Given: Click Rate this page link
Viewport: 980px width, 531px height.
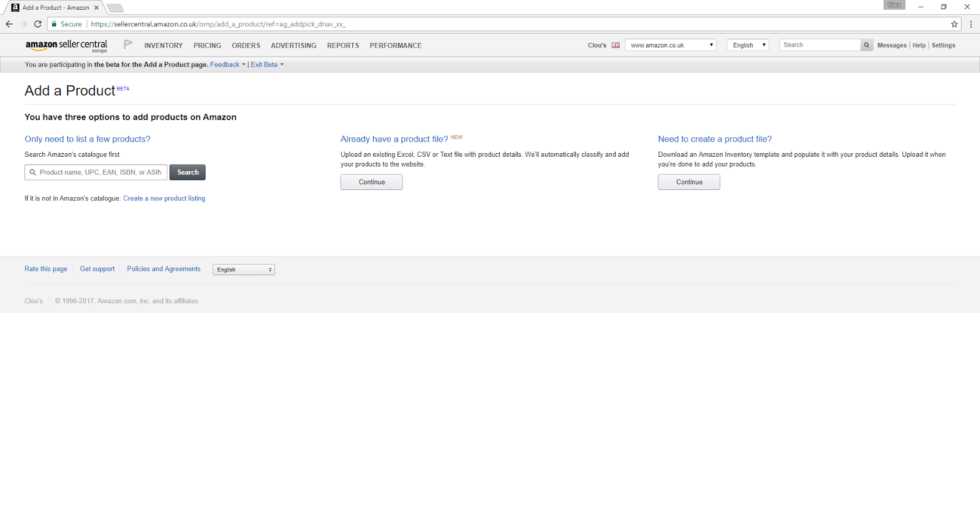Looking at the screenshot, I should 46,269.
